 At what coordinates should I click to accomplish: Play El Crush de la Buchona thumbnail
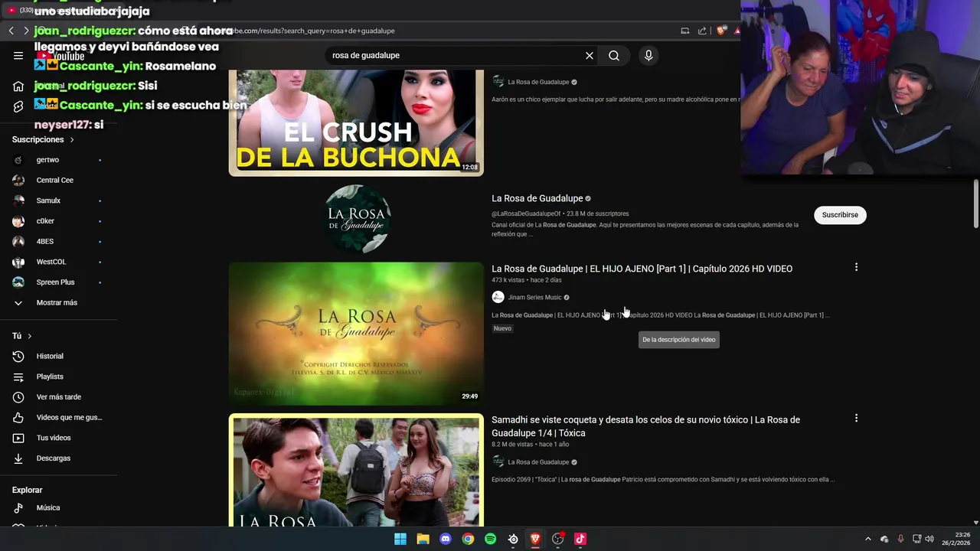[356, 122]
